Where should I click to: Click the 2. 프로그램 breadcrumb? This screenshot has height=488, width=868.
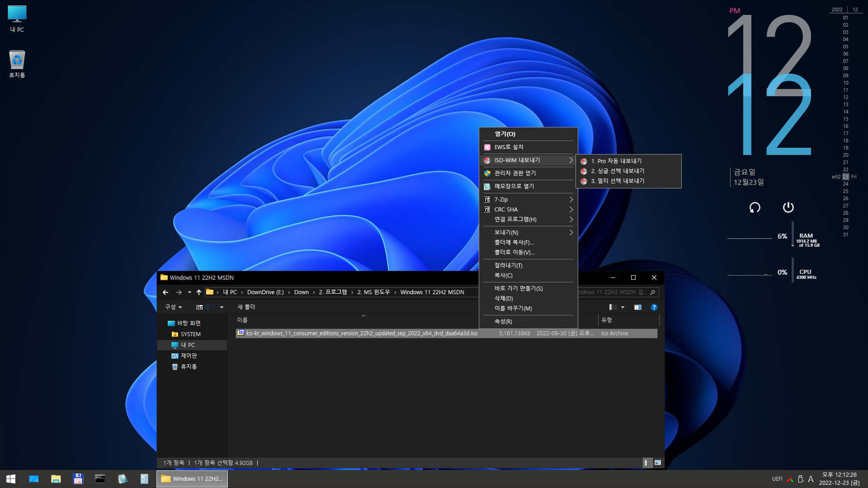[x=333, y=292]
